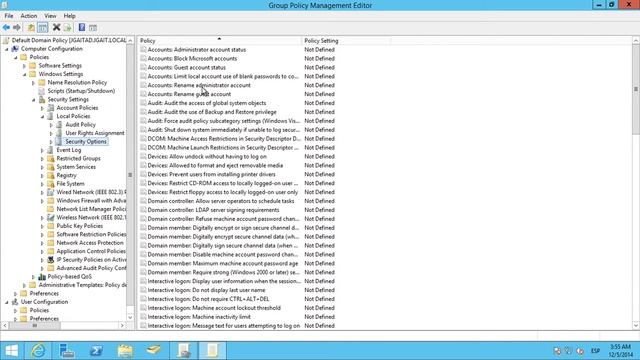Image resolution: width=640 pixels, height=360 pixels.
Task: Select Network Access Protection in the tree
Action: tap(90, 243)
